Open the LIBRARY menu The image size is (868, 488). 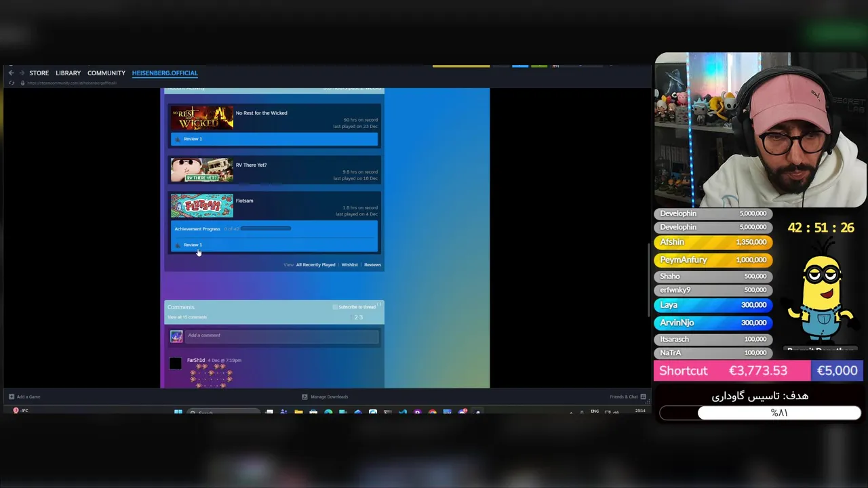pos(68,73)
